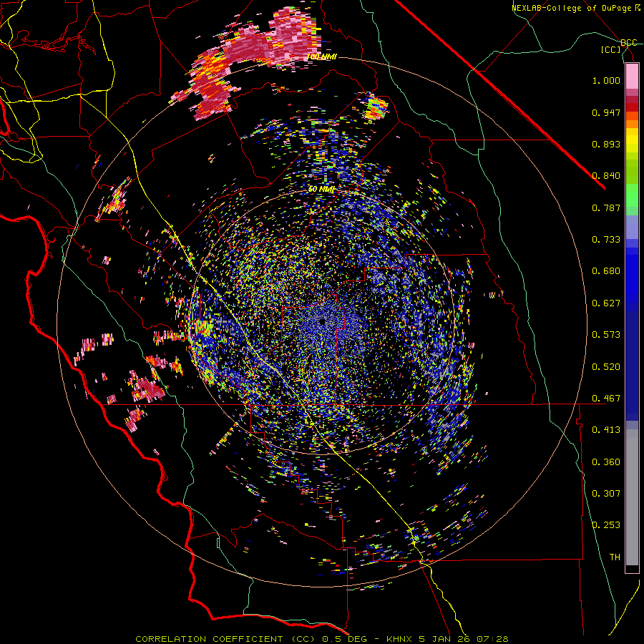Select the 0.947 scale value
The image size is (644, 644).
tap(606, 112)
